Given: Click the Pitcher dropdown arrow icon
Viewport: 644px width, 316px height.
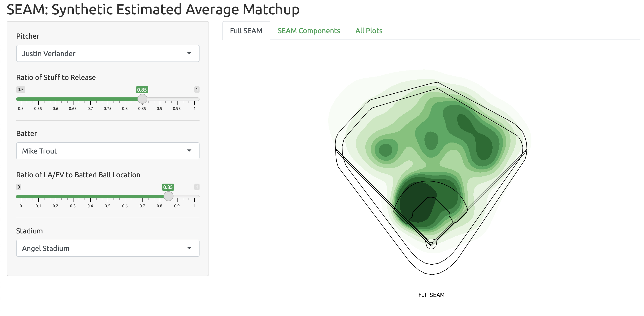Looking at the screenshot, I should [x=189, y=53].
